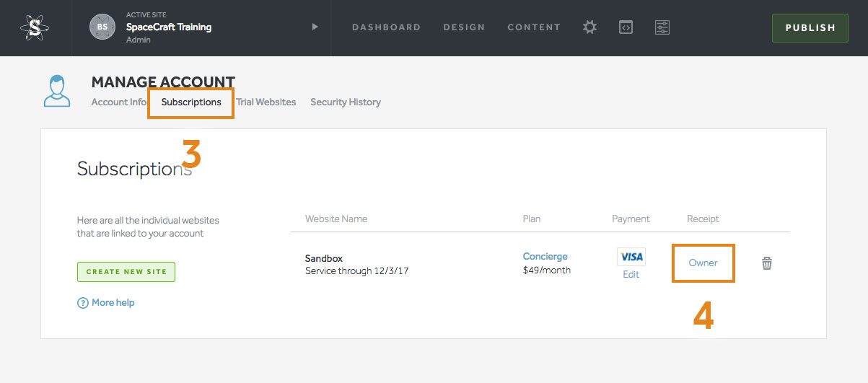Image resolution: width=868 pixels, height=383 pixels.
Task: Click the Payment column header
Action: pos(631,219)
